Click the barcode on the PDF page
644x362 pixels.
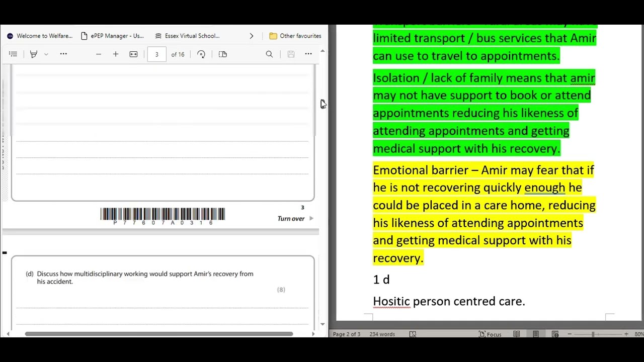coord(163,216)
